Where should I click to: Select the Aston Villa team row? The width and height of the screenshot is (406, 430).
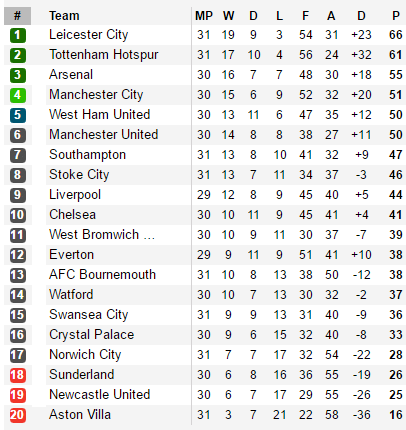205,415
